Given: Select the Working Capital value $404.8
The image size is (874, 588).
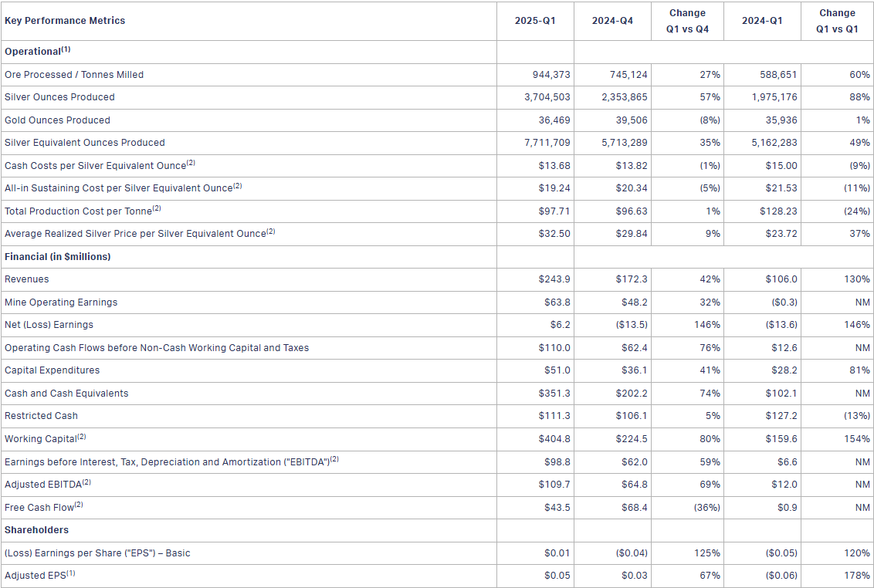Looking at the screenshot, I should 554,439.
